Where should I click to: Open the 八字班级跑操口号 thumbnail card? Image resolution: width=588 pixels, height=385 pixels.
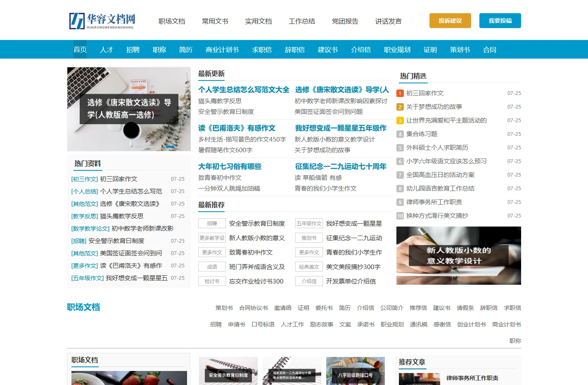tap(356, 371)
